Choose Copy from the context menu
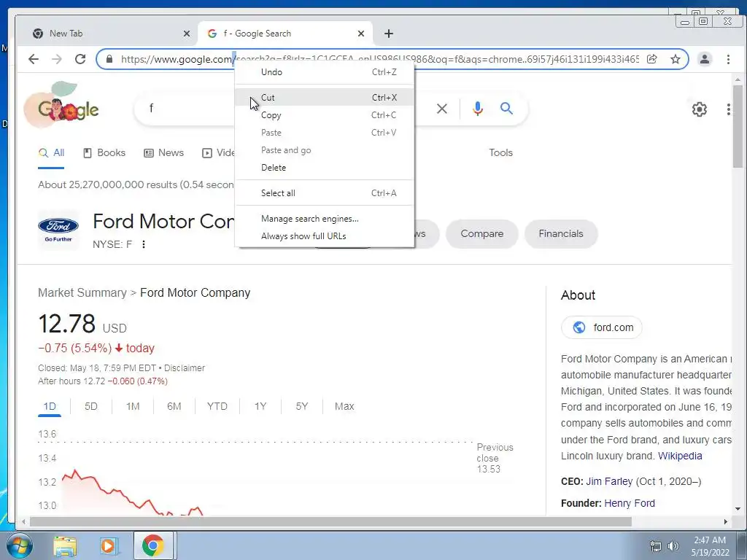This screenshot has width=747, height=560. tap(325, 114)
